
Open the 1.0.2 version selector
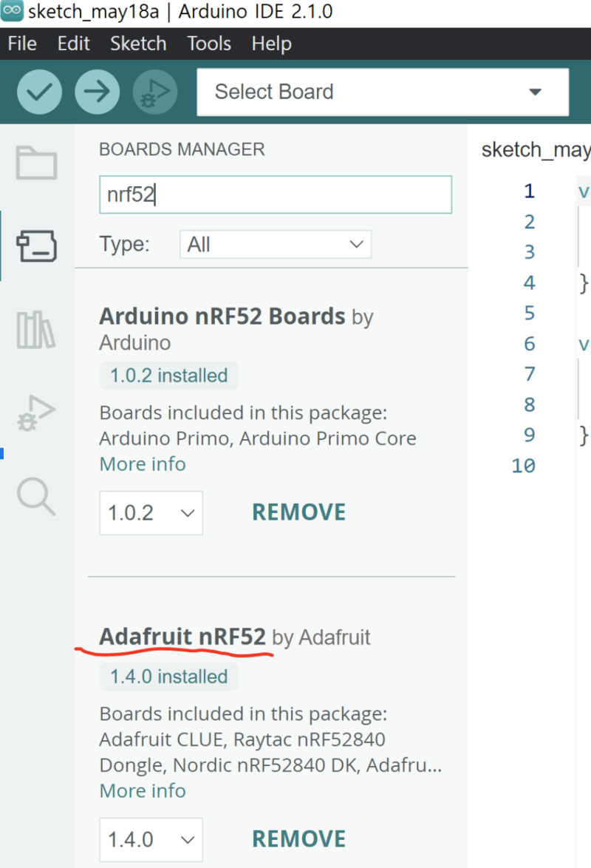point(151,512)
